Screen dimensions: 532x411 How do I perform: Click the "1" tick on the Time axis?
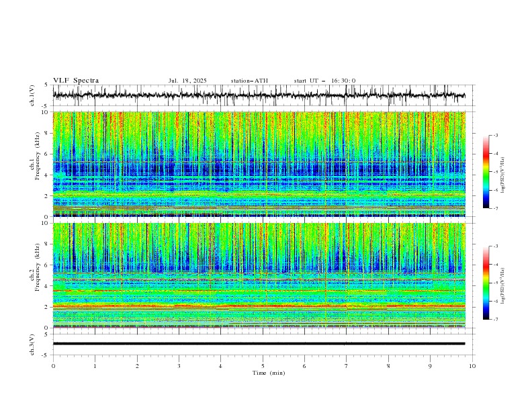(x=95, y=366)
